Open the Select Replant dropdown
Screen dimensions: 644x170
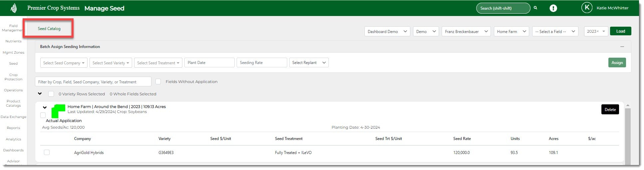(309, 63)
